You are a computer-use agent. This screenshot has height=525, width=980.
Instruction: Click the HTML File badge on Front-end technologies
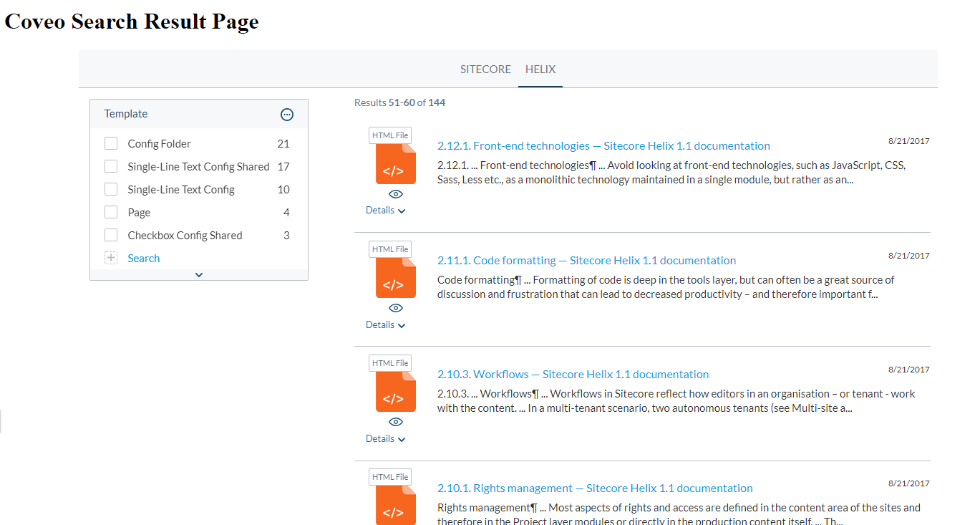390,135
